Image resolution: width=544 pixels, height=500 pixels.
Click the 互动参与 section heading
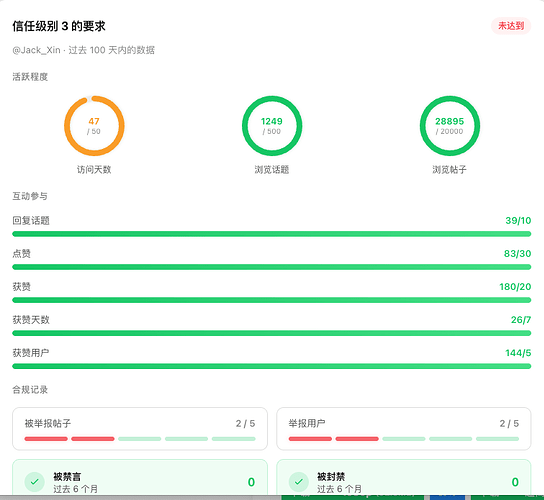(30, 196)
